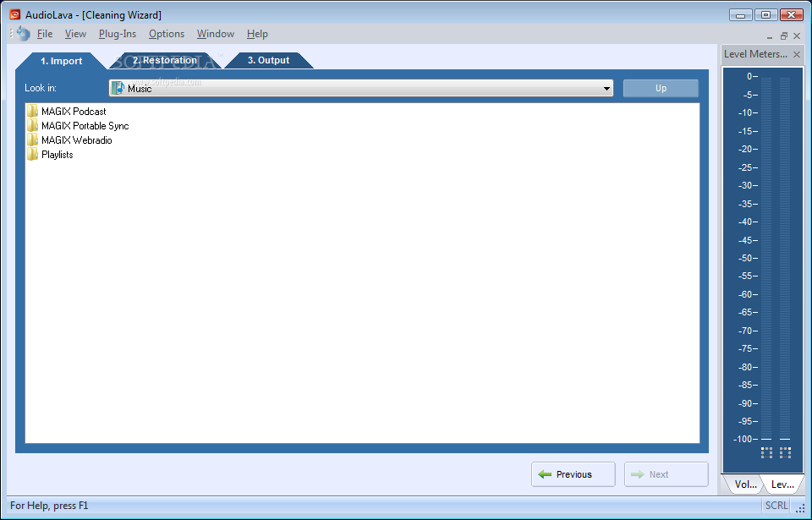Select the MAGIX Webradio folder icon
This screenshot has height=520, width=812.
coord(32,140)
